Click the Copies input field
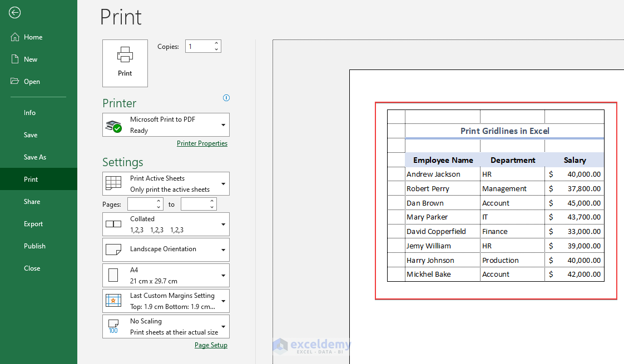This screenshot has height=364, width=624. click(x=199, y=46)
